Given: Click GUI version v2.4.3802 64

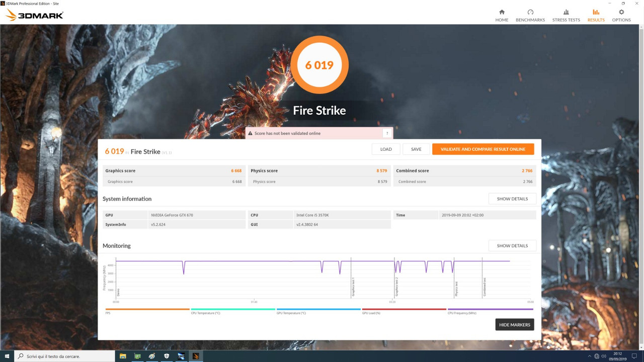Looking at the screenshot, I should tap(307, 225).
